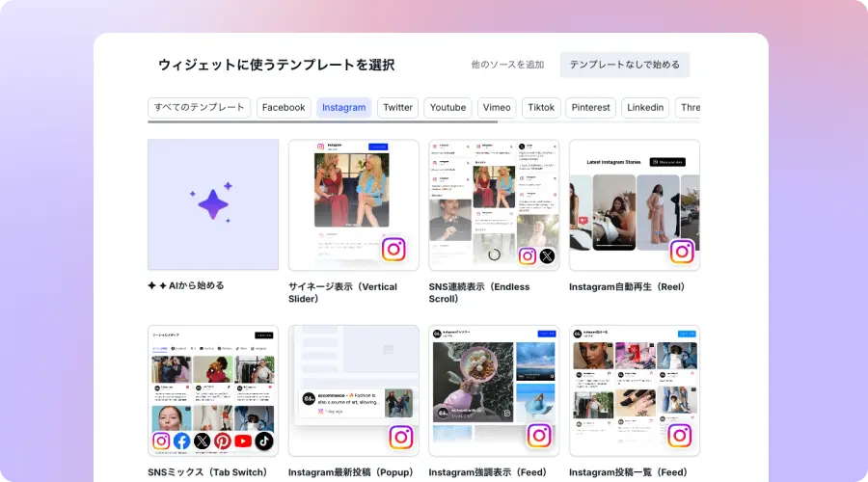This screenshot has width=868, height=482.
Task: Click TikTok icon in SNS Mix template
Action: 263,442
